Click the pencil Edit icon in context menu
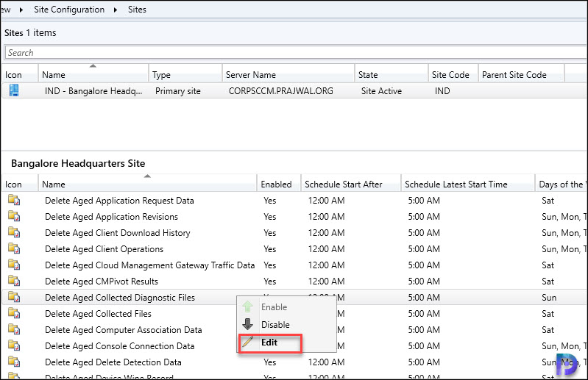The image size is (588, 380). pyautogui.click(x=247, y=342)
